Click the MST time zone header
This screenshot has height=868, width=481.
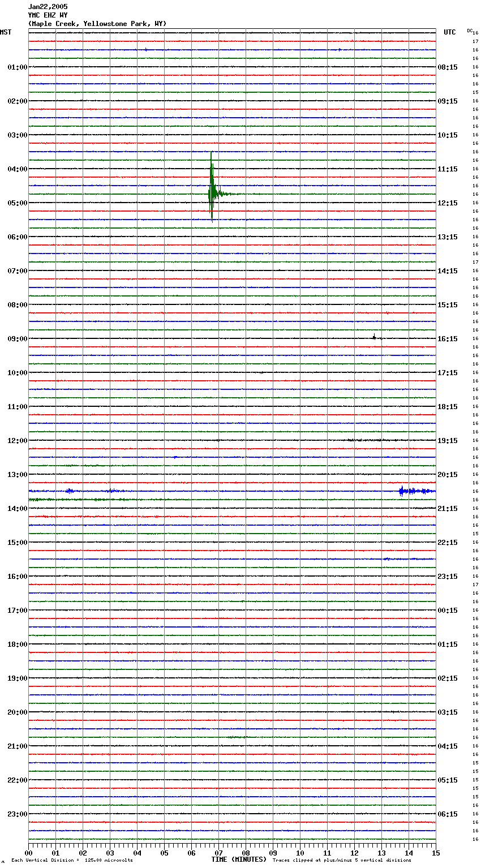6,32
